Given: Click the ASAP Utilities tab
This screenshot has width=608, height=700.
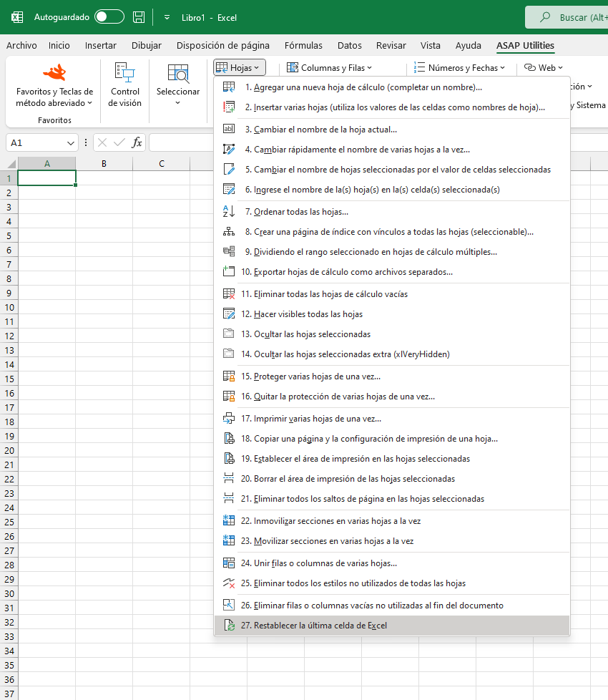Looking at the screenshot, I should pos(525,45).
